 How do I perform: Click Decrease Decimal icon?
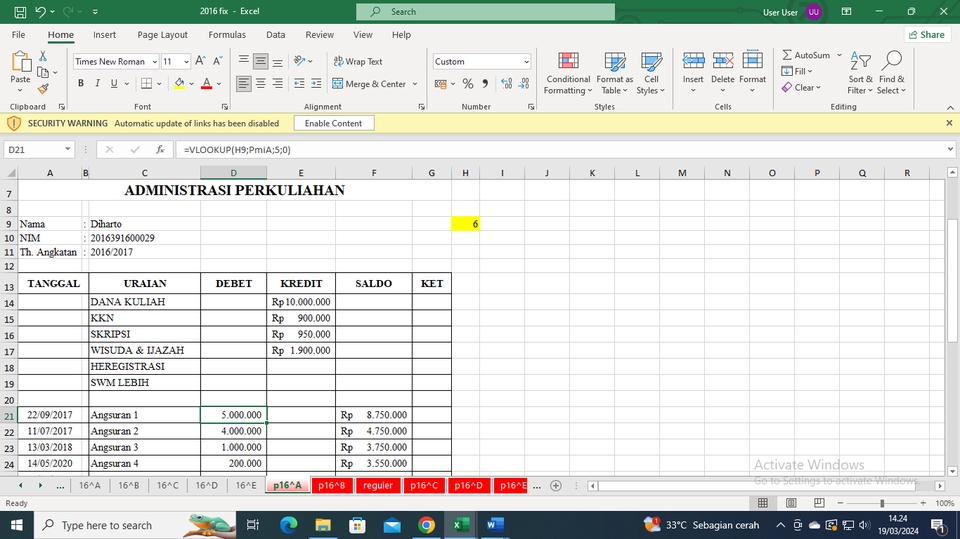click(524, 84)
